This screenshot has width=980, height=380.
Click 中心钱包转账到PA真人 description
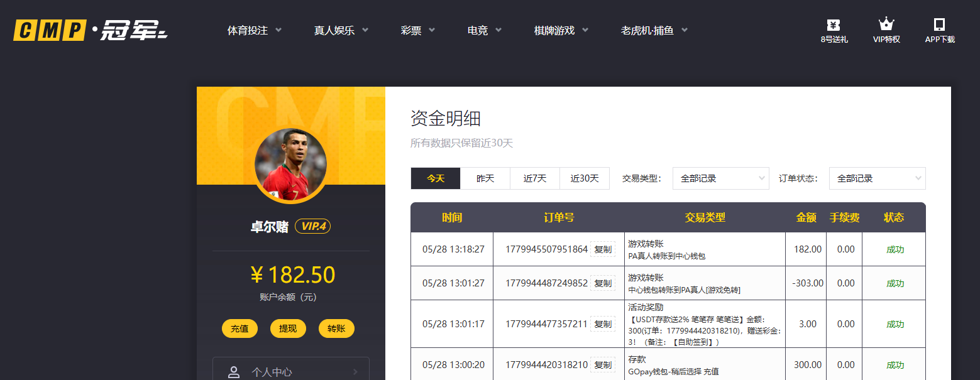tap(684, 290)
